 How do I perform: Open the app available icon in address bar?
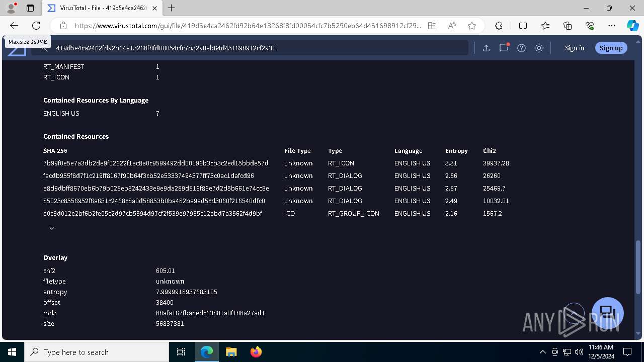[x=432, y=26]
